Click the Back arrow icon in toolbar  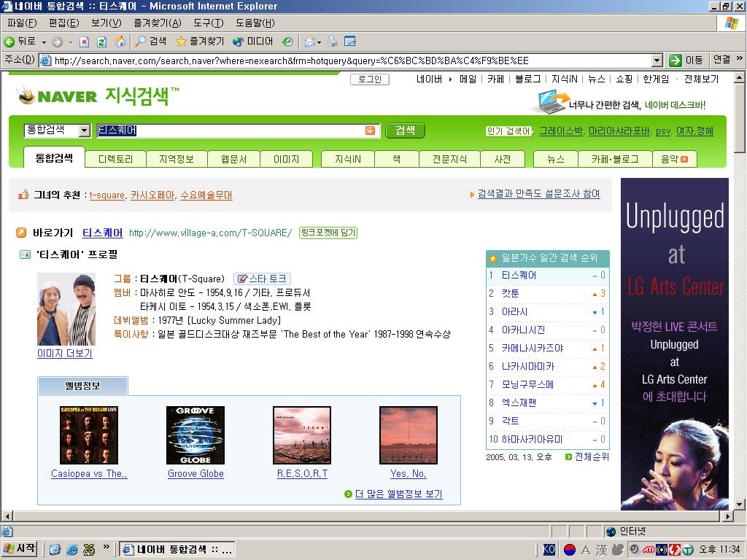[x=9, y=42]
